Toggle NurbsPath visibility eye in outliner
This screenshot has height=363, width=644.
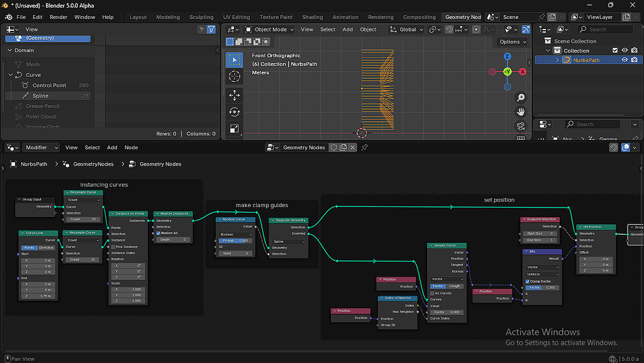click(x=625, y=60)
